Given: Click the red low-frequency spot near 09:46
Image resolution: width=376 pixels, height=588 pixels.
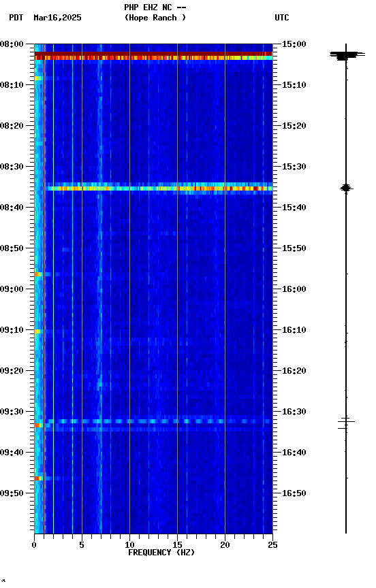Looking at the screenshot, I should click(37, 478).
